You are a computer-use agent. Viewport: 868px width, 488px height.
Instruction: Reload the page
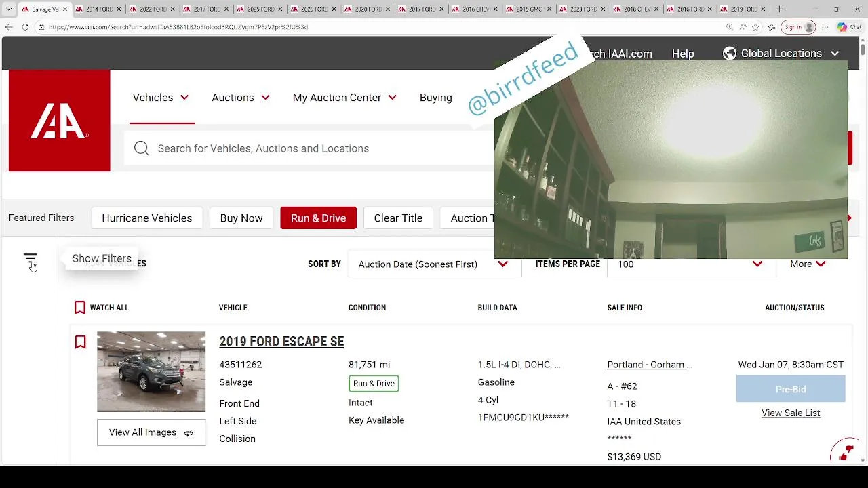click(x=25, y=27)
